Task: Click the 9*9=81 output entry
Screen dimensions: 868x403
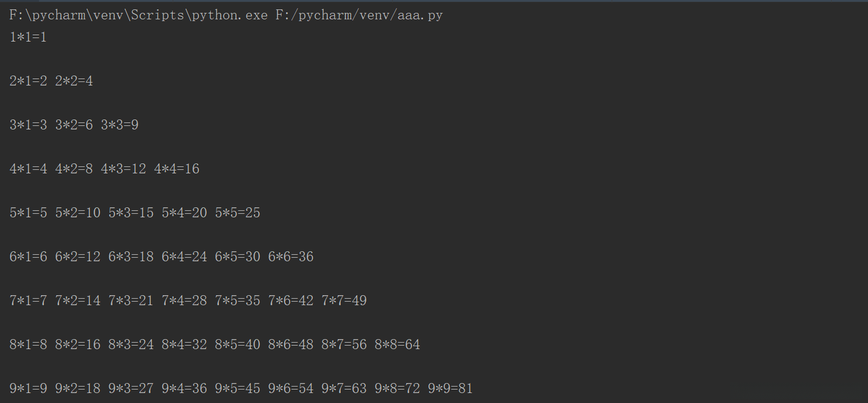Action: pyautogui.click(x=450, y=389)
